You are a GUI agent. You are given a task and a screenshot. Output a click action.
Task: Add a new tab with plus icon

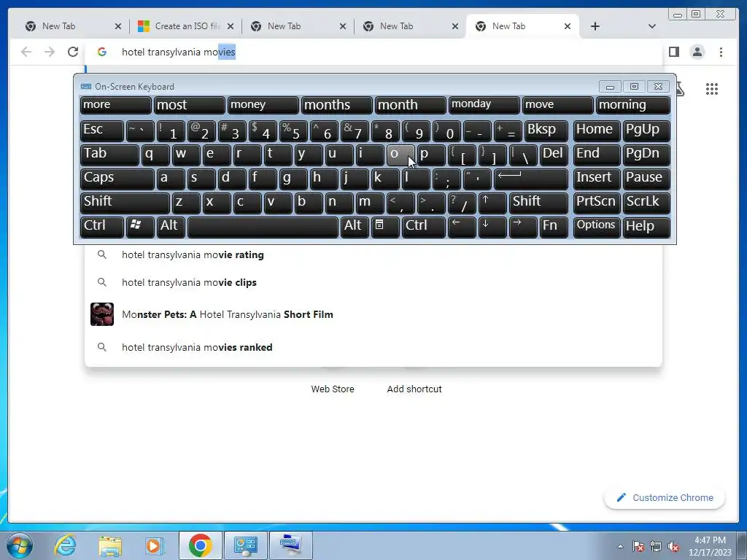click(595, 26)
